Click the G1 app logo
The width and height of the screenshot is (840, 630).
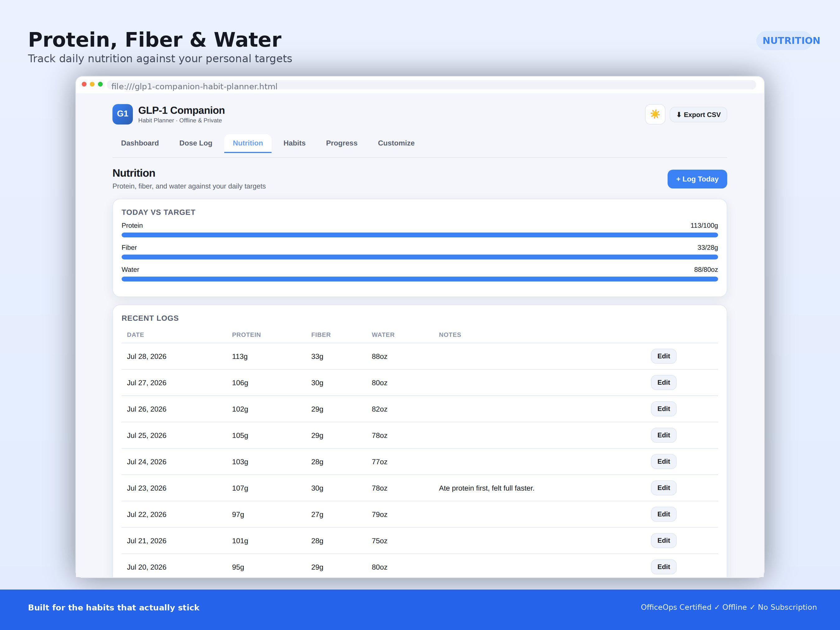(123, 114)
